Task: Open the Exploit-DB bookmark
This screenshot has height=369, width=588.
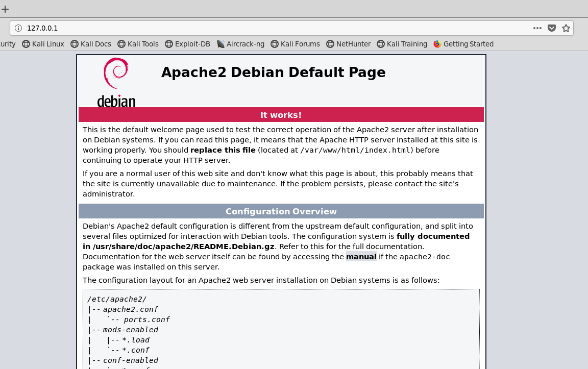Action: 187,44
